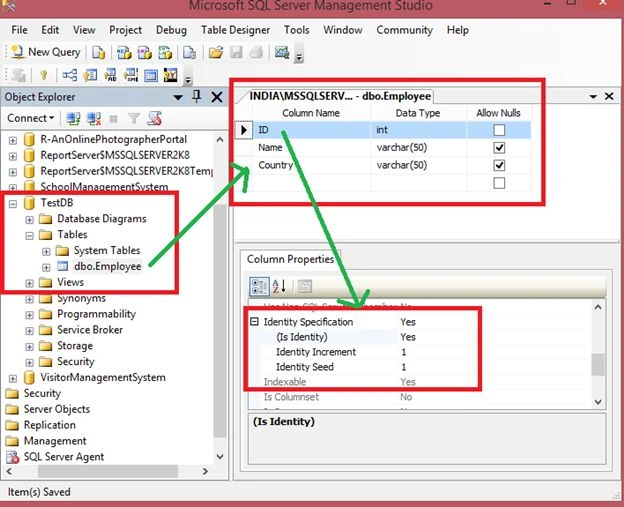Click the Analysis Services DMX Query icon
The width and height of the screenshot is (624, 507).
144,53
